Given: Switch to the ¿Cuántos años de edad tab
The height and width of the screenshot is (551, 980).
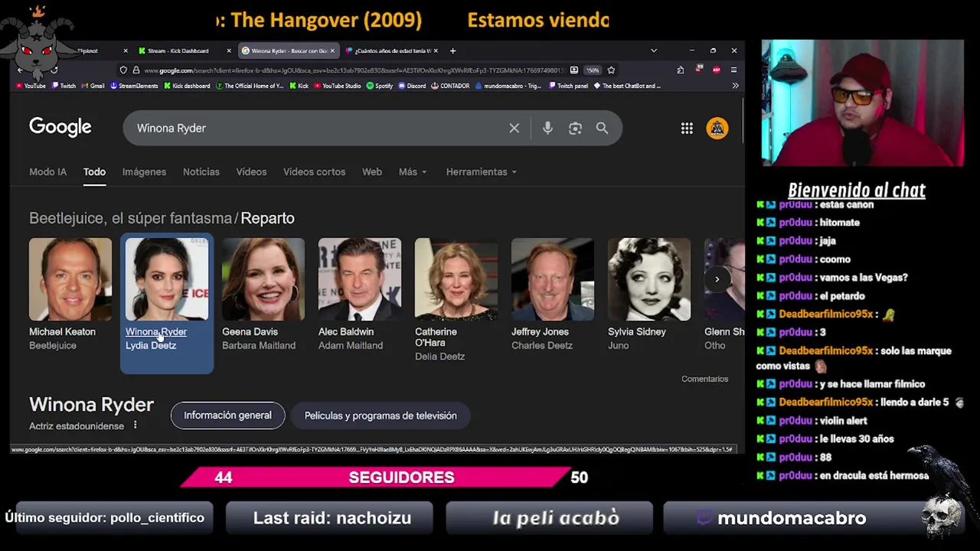Looking at the screenshot, I should coord(391,51).
